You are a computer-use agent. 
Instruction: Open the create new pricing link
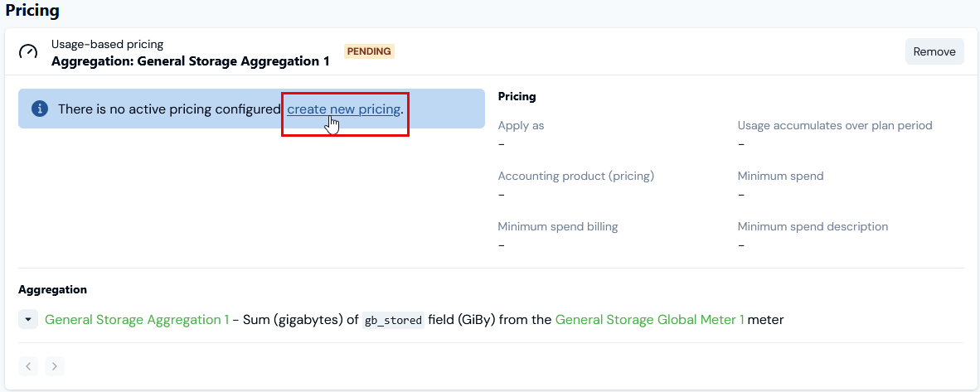pyautogui.click(x=344, y=109)
